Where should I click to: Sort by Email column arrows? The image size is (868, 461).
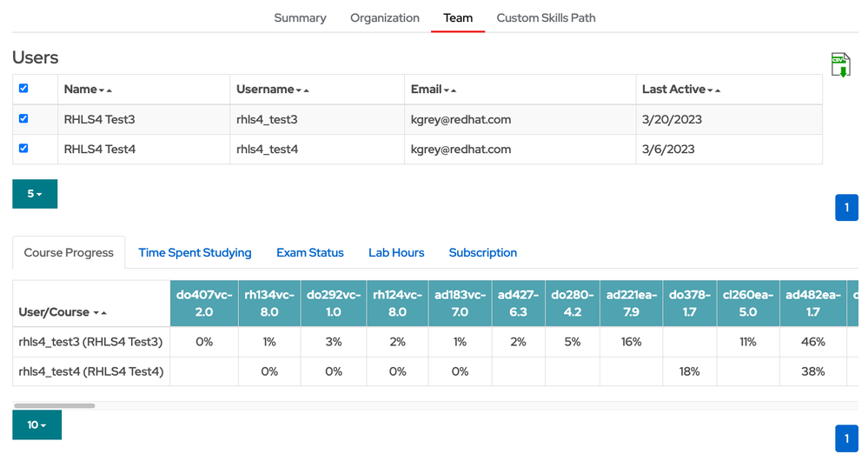[x=450, y=90]
